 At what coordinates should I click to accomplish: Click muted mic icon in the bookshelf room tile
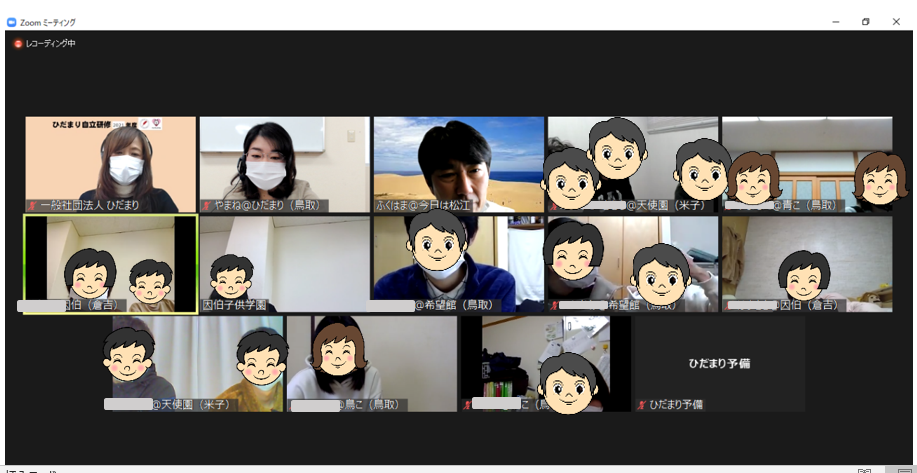(468, 405)
